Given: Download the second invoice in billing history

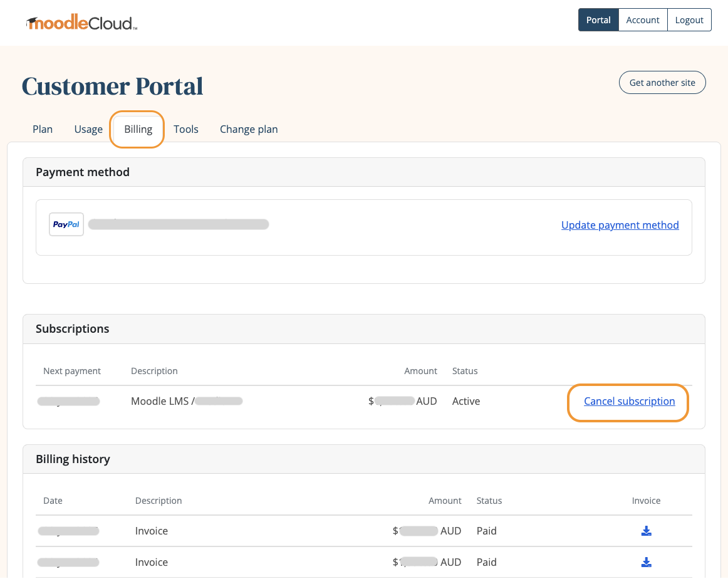Looking at the screenshot, I should (x=646, y=561).
